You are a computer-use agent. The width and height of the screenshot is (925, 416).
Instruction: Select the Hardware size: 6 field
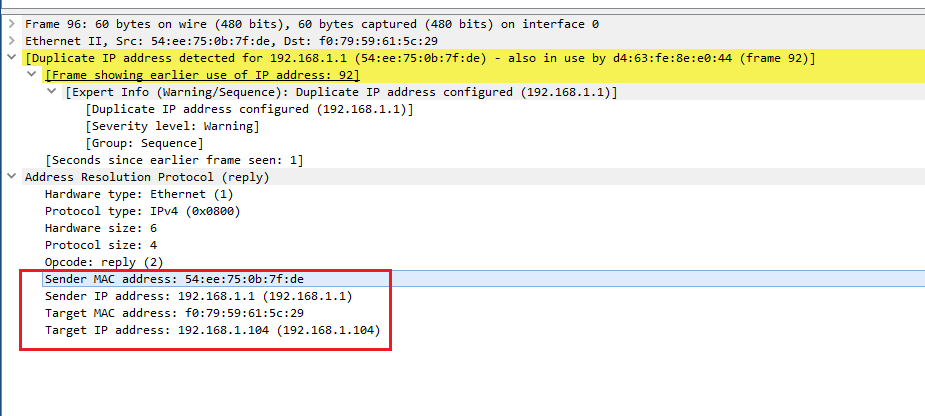[100, 228]
